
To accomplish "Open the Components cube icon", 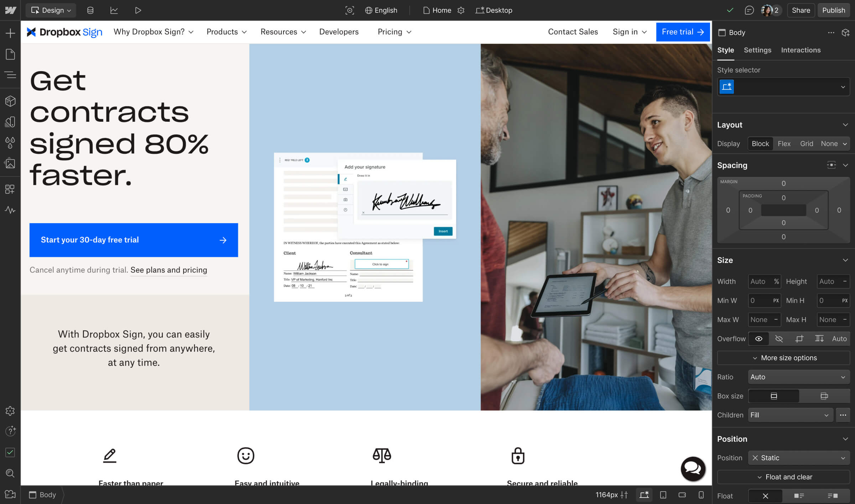I will [x=10, y=101].
